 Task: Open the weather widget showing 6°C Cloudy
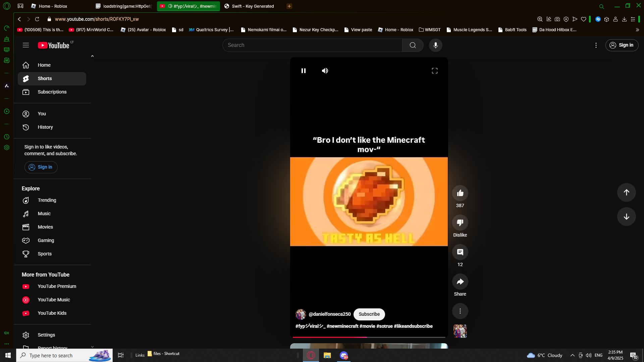[545, 355]
